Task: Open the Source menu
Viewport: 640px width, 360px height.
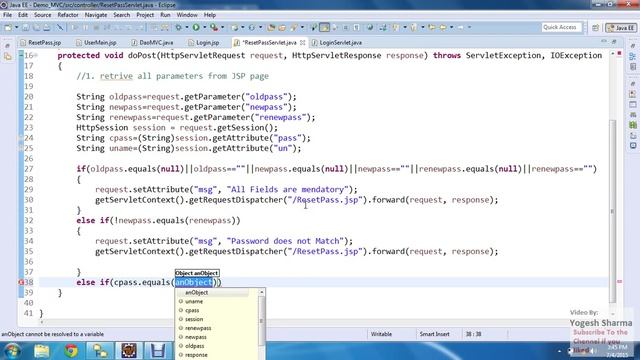Action: 42,15
